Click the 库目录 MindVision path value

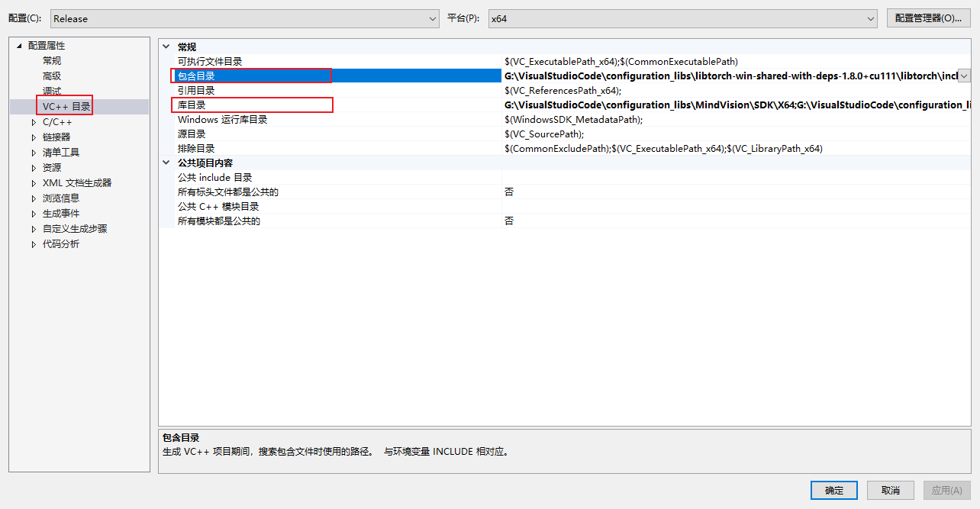(x=737, y=105)
